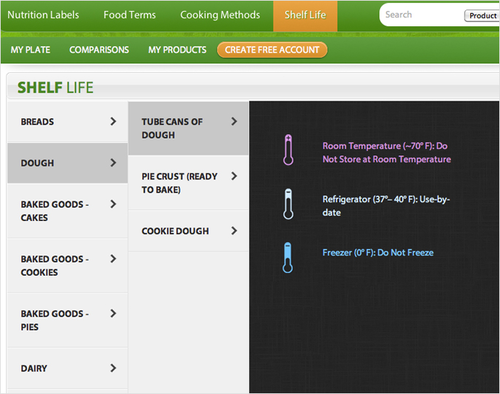Select Tube Cans of Dough label
500x394 pixels.
point(172,128)
